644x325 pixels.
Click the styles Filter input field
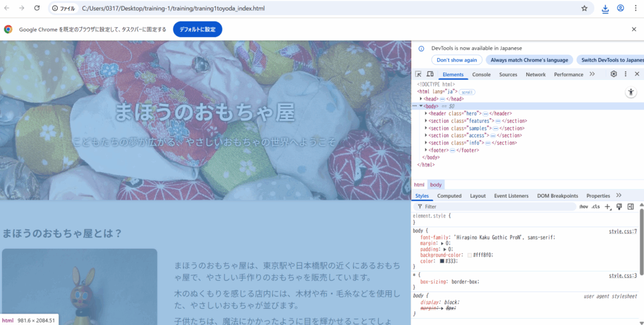pyautogui.click(x=497, y=207)
